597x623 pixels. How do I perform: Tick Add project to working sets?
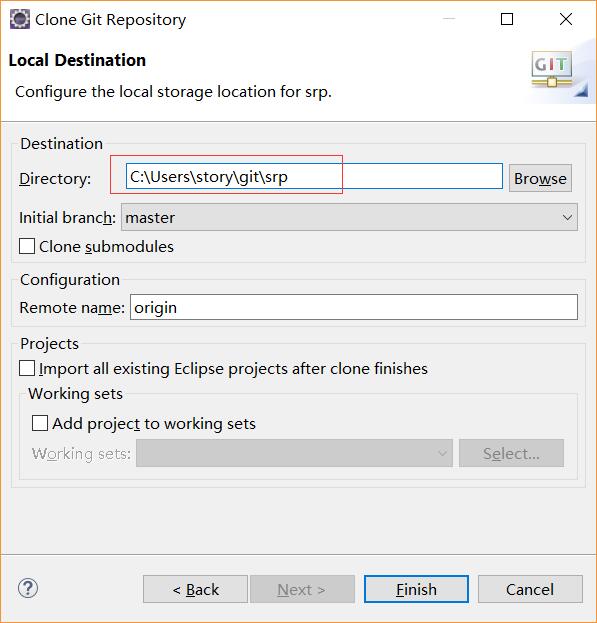tap(40, 424)
